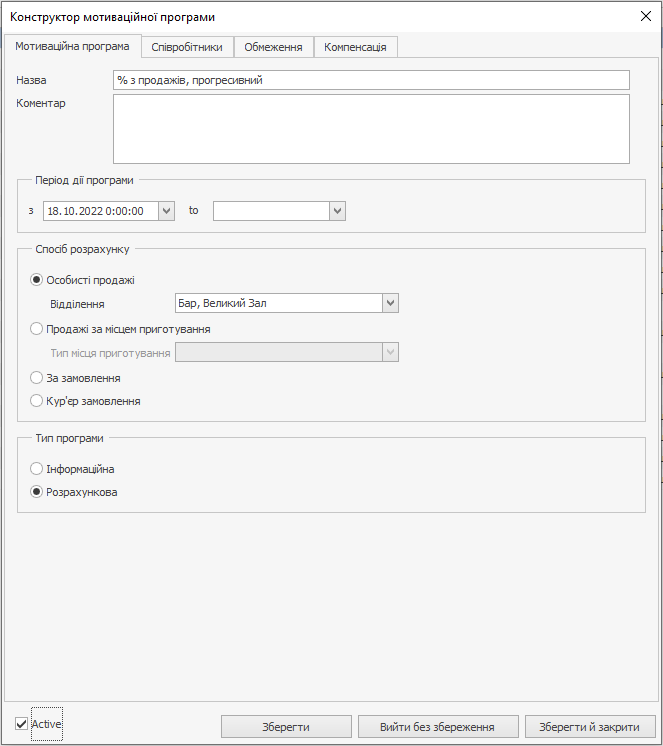The image size is (663, 746).
Task: Switch to the Співробітники tab
Action: 187,47
